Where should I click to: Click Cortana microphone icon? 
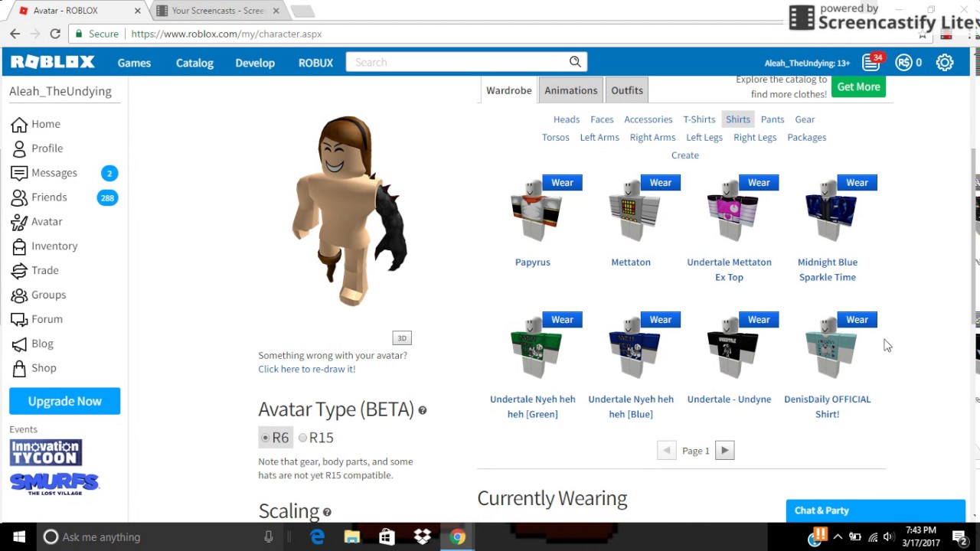269,536
